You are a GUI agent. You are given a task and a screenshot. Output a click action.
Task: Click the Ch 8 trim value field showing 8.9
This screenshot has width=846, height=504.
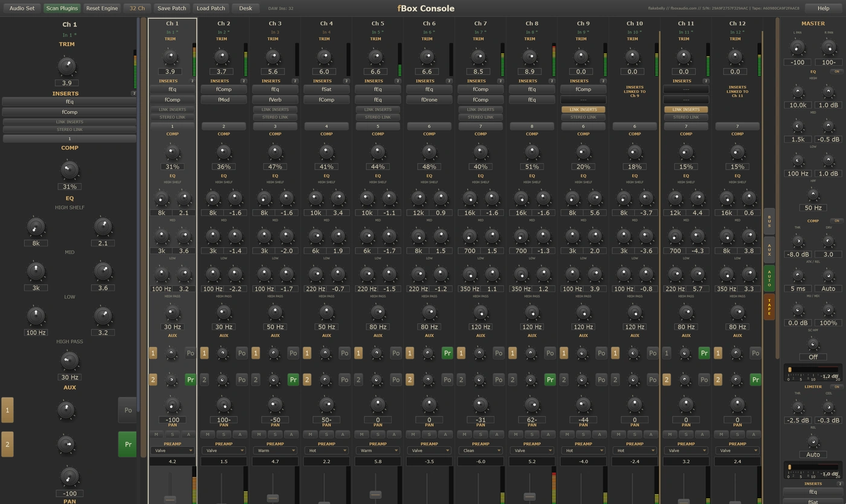pyautogui.click(x=530, y=71)
